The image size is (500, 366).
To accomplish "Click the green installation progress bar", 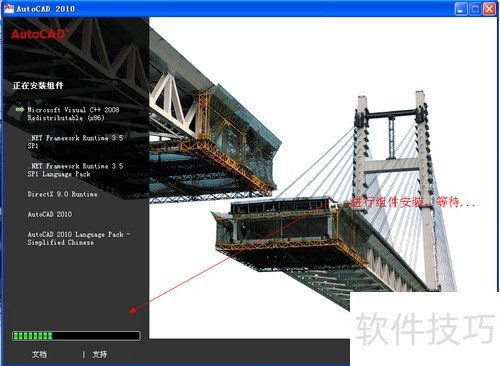I will (x=76, y=336).
